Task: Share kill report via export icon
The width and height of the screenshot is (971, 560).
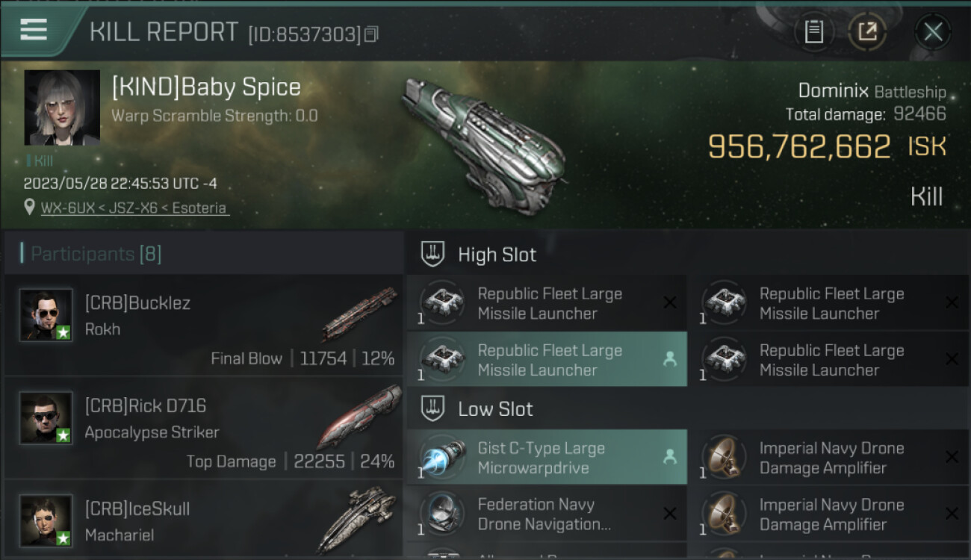Action: pyautogui.click(x=867, y=31)
